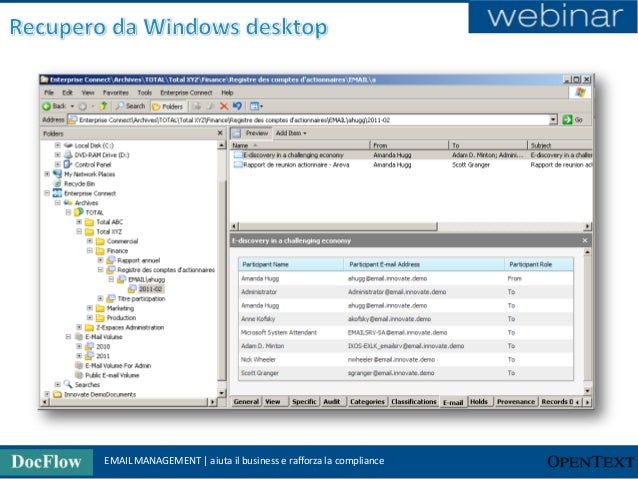Expand My Network Places node

click(47, 174)
